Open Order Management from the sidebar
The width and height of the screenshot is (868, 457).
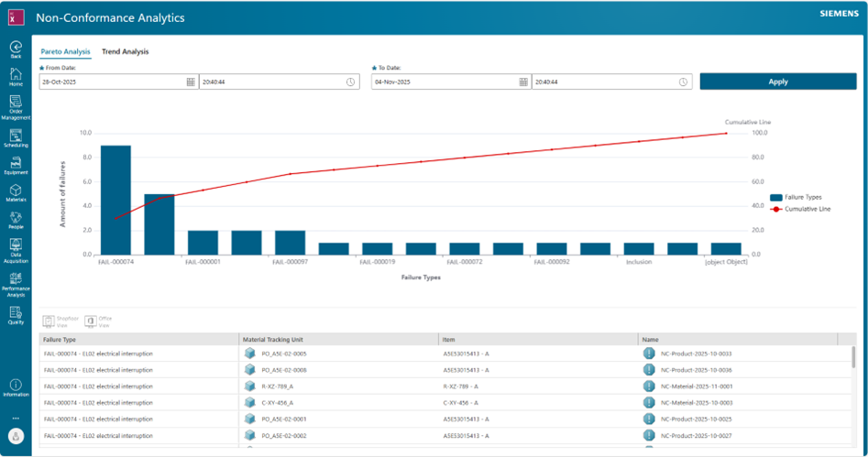coord(16,106)
